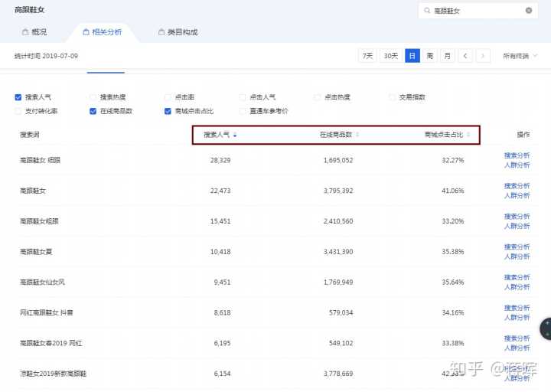Sort by 商城点击占比 column arrow

click(x=468, y=135)
